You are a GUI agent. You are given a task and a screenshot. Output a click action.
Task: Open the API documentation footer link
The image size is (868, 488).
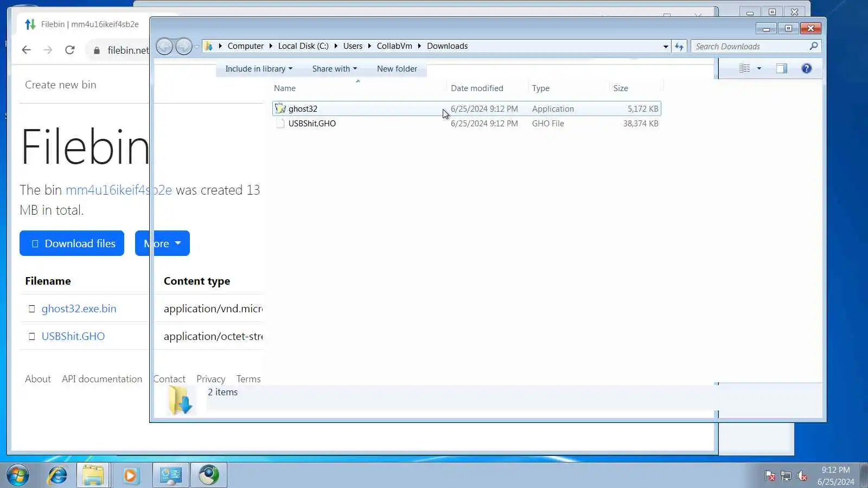(102, 379)
